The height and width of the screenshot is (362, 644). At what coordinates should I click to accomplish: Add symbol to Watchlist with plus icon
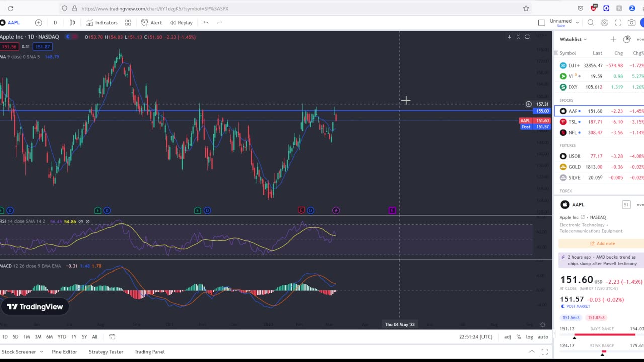613,39
